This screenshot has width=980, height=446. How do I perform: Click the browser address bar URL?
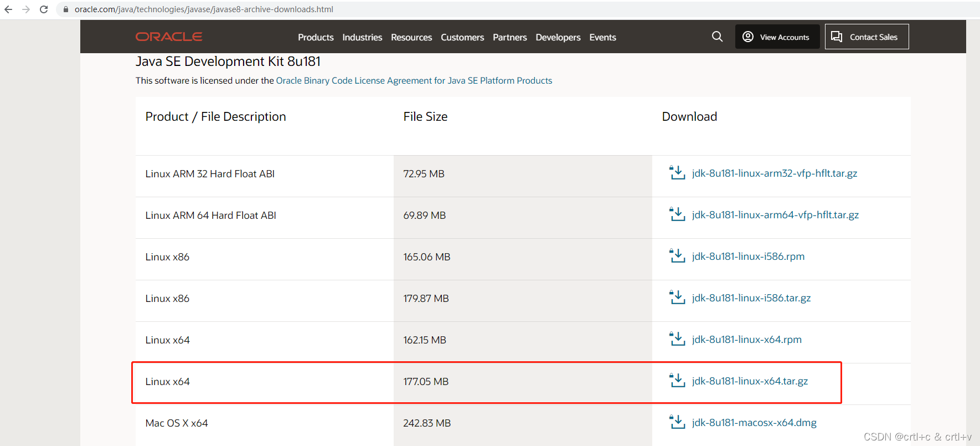coord(204,9)
